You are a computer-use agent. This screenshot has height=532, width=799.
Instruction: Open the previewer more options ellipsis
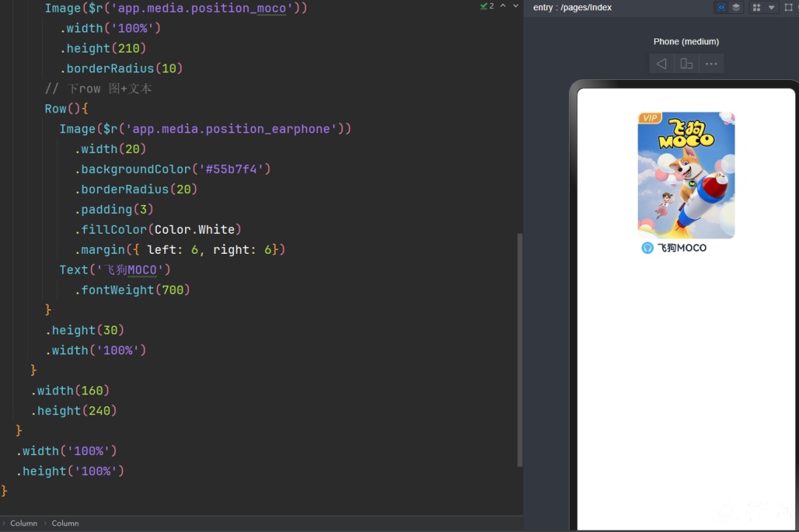click(712, 64)
